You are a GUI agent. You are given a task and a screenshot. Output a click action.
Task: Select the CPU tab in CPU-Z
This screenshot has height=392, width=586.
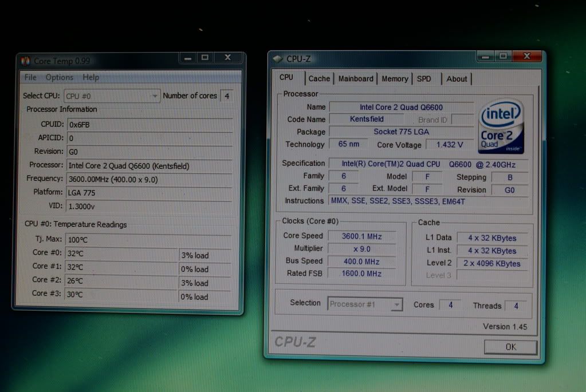coord(286,77)
